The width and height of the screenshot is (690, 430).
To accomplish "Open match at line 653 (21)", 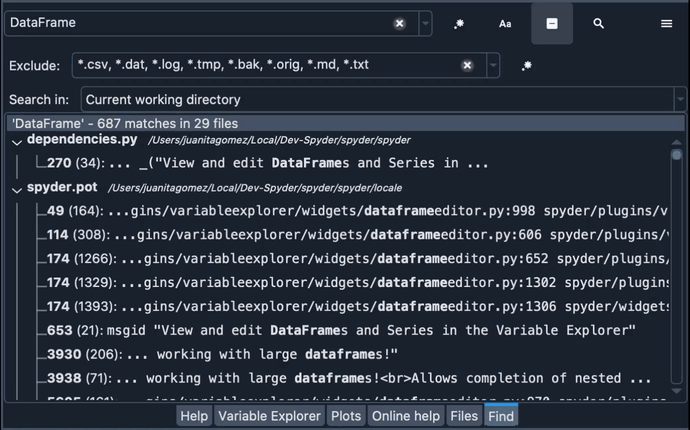I will (341, 331).
